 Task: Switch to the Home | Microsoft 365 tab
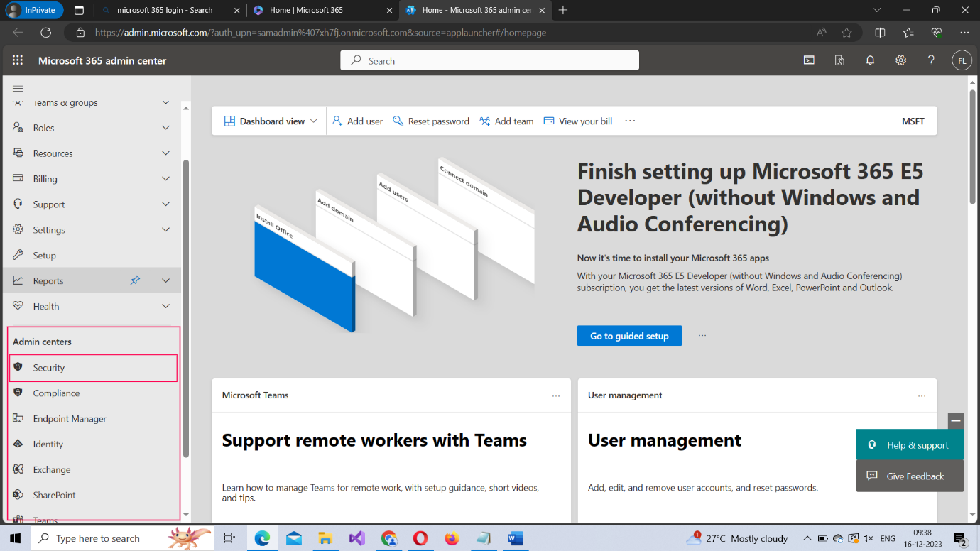tap(322, 10)
